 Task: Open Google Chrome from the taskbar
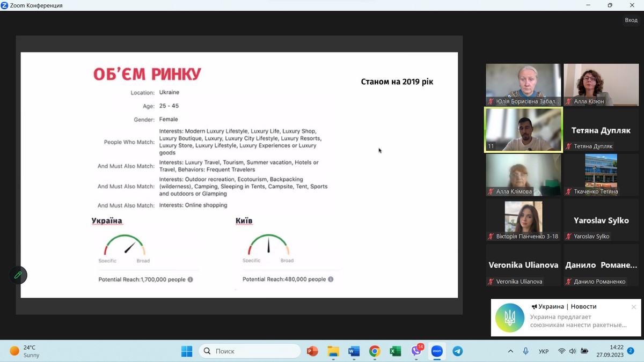point(375,351)
